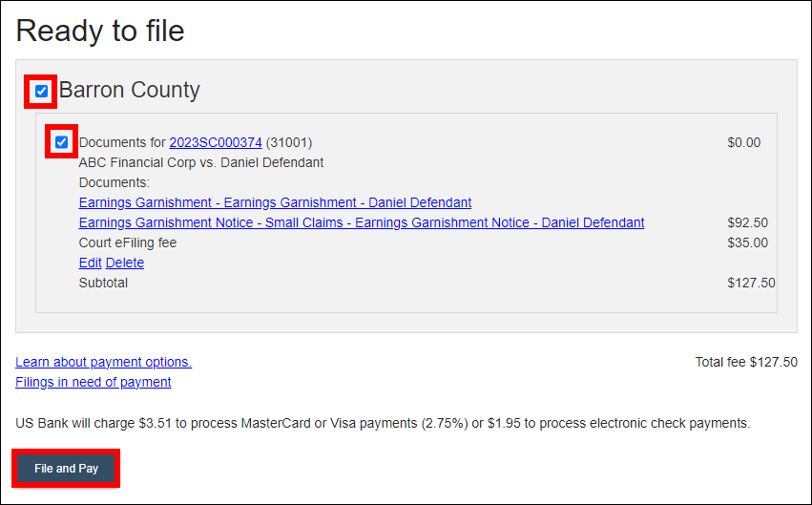The height and width of the screenshot is (505, 812).
Task: View Filings in need of payment
Action: pos(94,382)
